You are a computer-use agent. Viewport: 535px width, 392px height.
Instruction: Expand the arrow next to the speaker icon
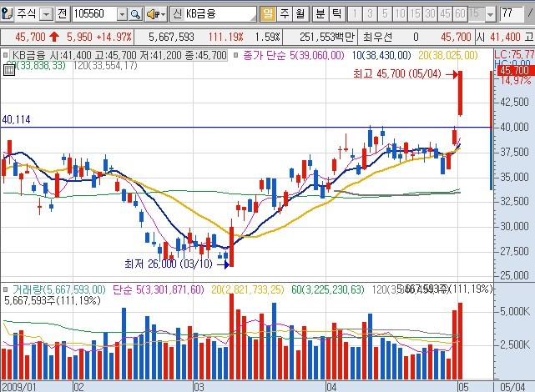tap(164, 14)
